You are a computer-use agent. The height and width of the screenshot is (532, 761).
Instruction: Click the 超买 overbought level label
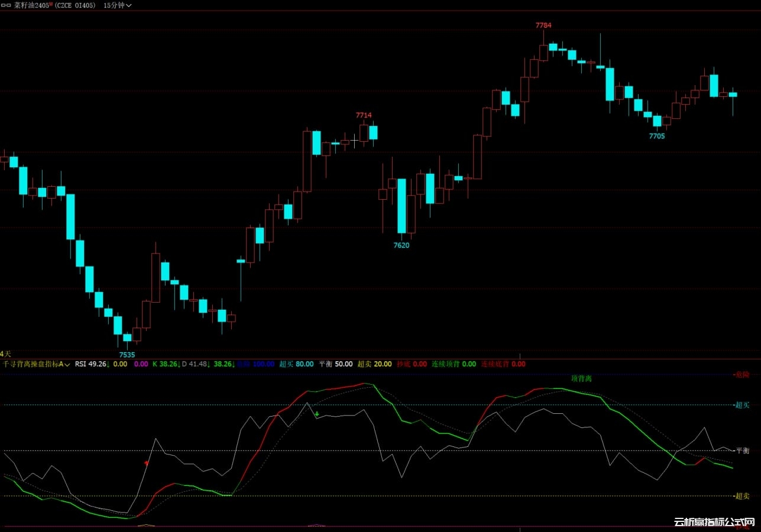[742, 405]
